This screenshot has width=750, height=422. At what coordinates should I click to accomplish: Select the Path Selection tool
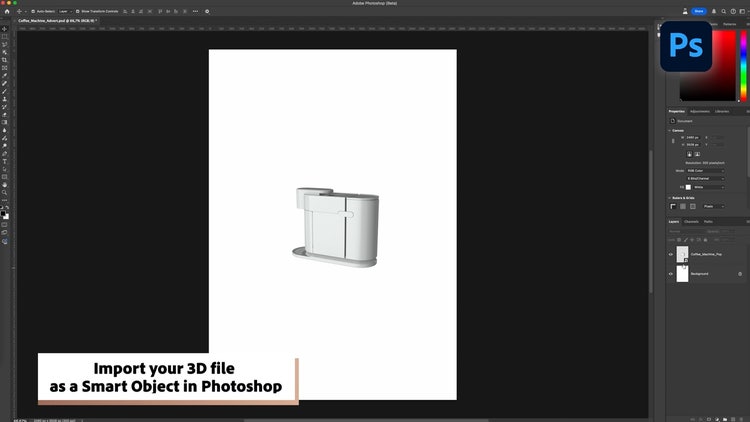coord(5,169)
